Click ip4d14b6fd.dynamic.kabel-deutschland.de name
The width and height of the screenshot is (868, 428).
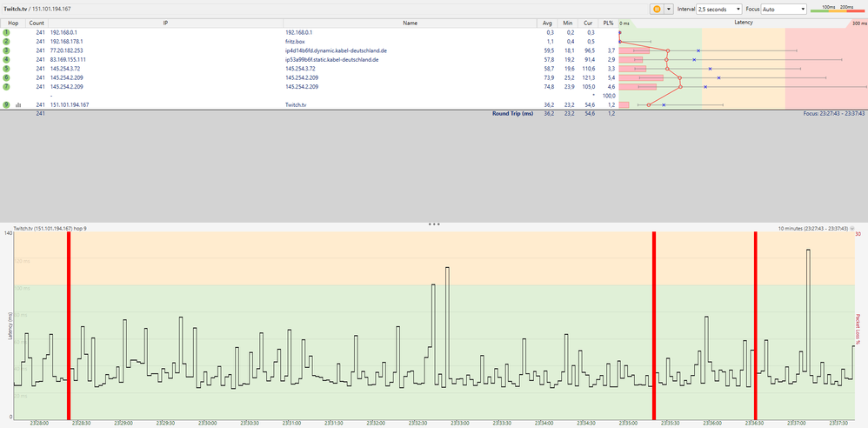336,50
